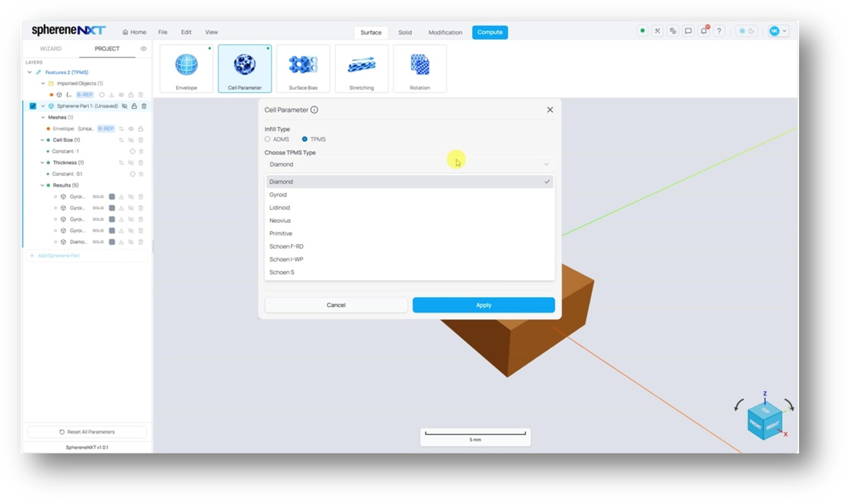
Task: Open the Stretching tool
Action: pos(361,68)
